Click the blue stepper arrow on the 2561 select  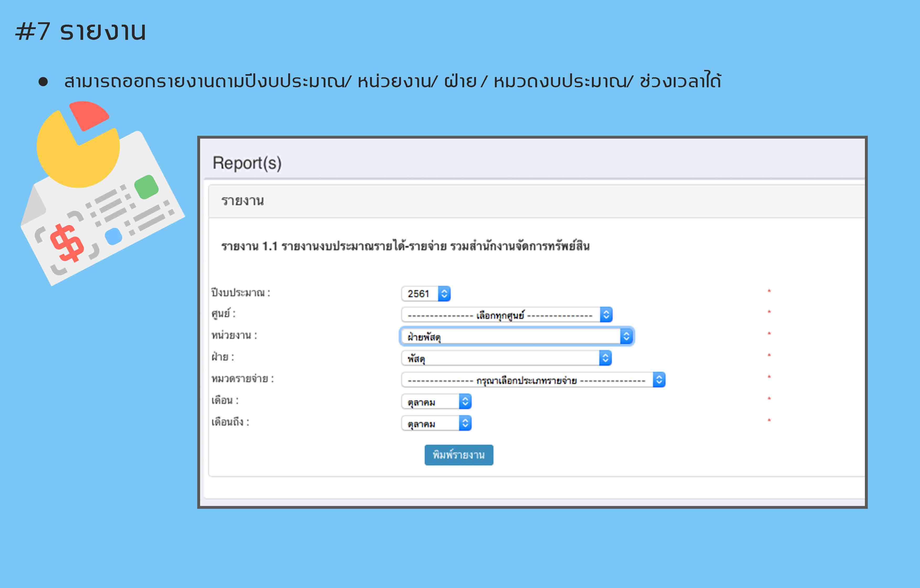tap(444, 294)
